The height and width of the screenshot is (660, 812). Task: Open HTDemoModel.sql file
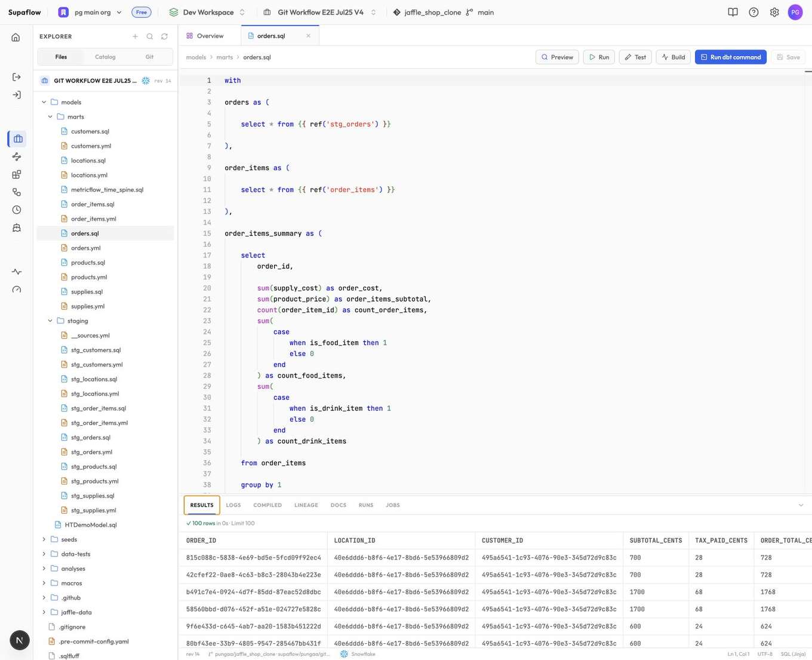(91, 525)
